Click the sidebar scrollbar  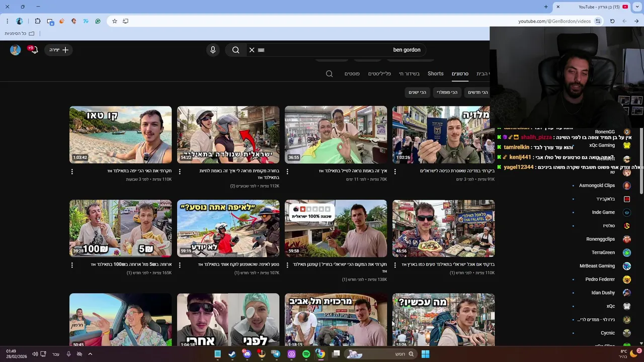coord(641,161)
